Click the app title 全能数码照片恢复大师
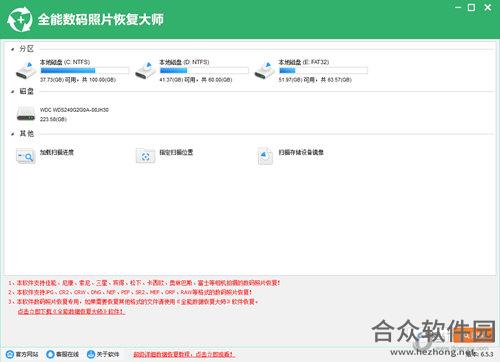This screenshot has height=362, width=500. (x=100, y=20)
